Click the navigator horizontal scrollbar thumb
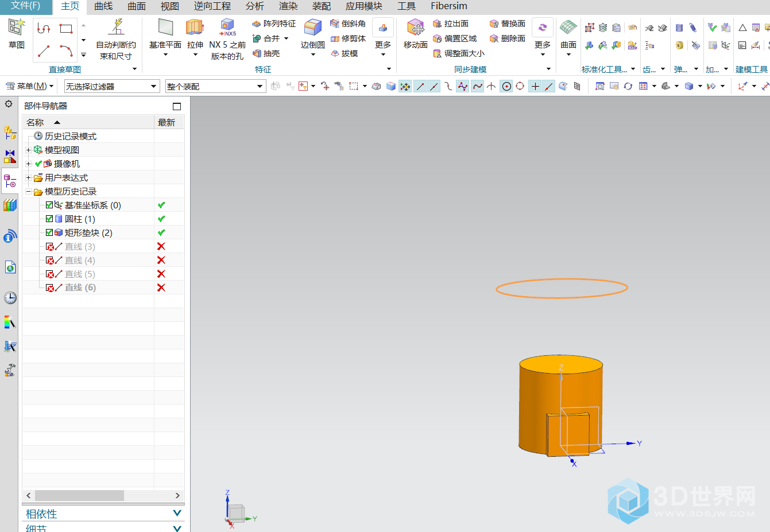This screenshot has height=532, width=770. coord(79,495)
